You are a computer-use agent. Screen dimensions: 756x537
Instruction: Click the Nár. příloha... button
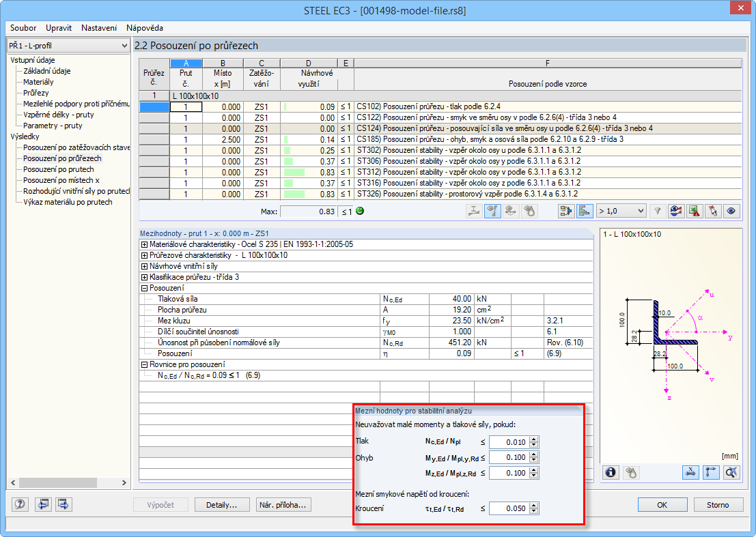click(x=283, y=505)
